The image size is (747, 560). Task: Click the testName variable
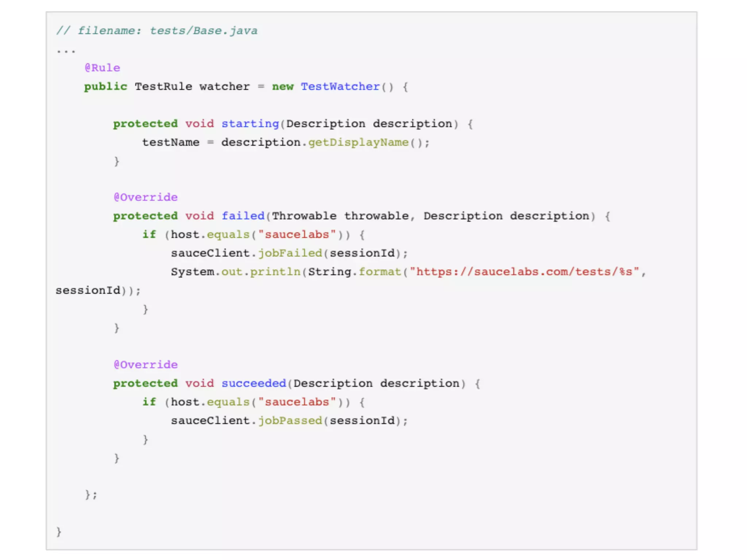[171, 142]
